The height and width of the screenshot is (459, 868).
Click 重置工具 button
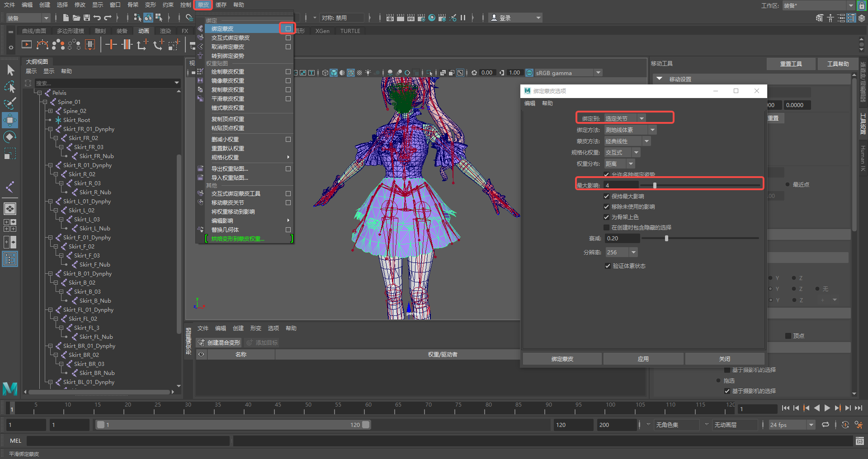(791, 64)
